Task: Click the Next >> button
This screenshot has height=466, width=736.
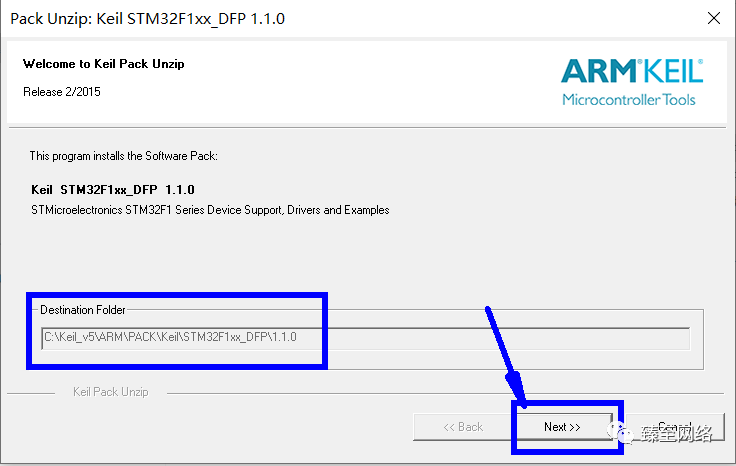Action: 564,427
